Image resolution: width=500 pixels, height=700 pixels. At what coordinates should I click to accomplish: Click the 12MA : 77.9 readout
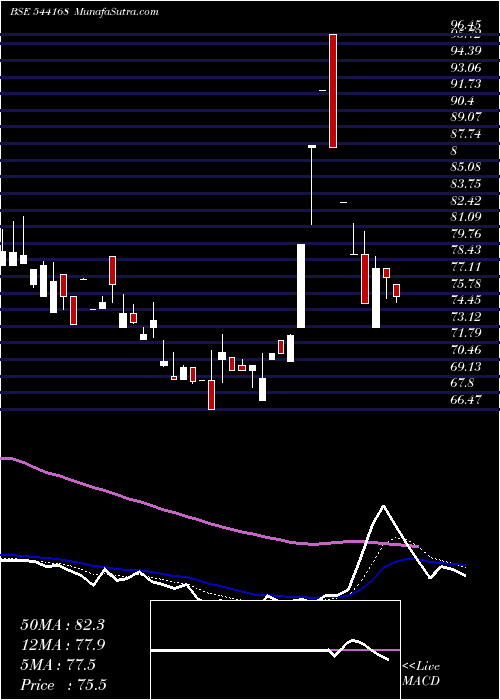(63, 645)
